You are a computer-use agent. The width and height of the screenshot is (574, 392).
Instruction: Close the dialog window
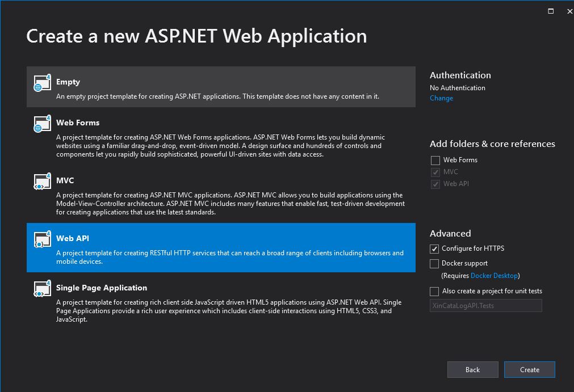pyautogui.click(x=569, y=11)
